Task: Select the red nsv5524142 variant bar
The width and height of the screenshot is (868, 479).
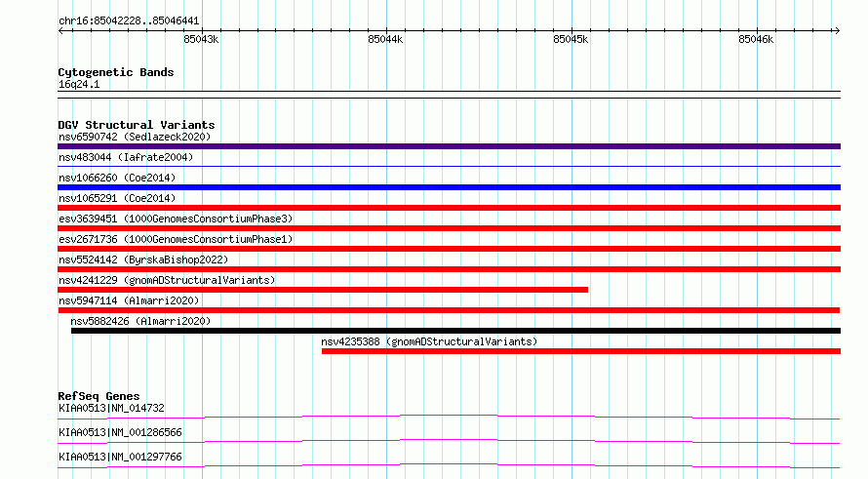Action: (x=449, y=269)
